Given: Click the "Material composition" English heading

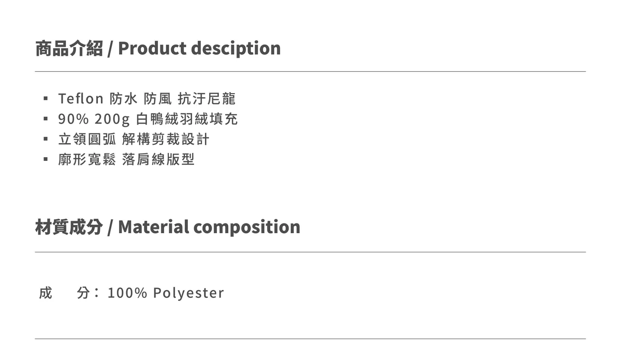Looking at the screenshot, I should click(209, 227).
